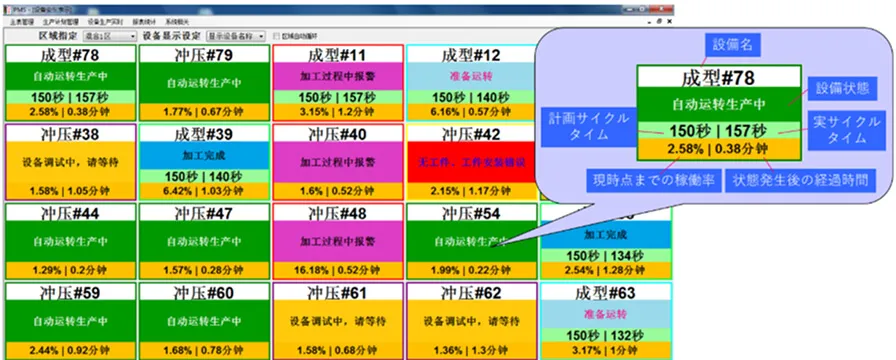Open the 报表统计 menu
The width and height of the screenshot is (896, 360).
click(143, 21)
